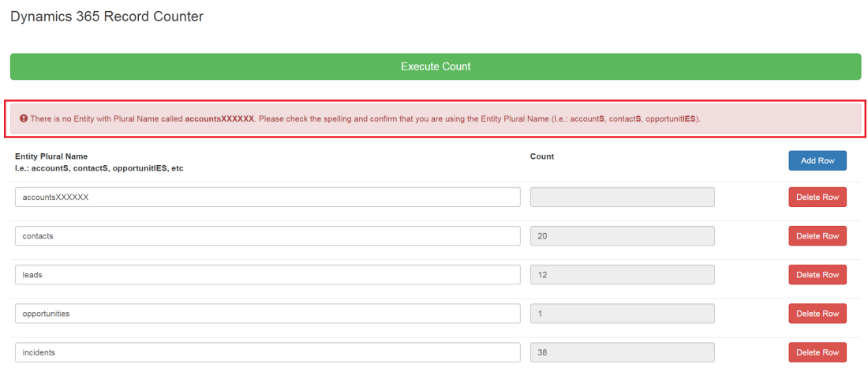This screenshot has width=868, height=376.
Task: Click the incidents entity name field
Action: 268,352
